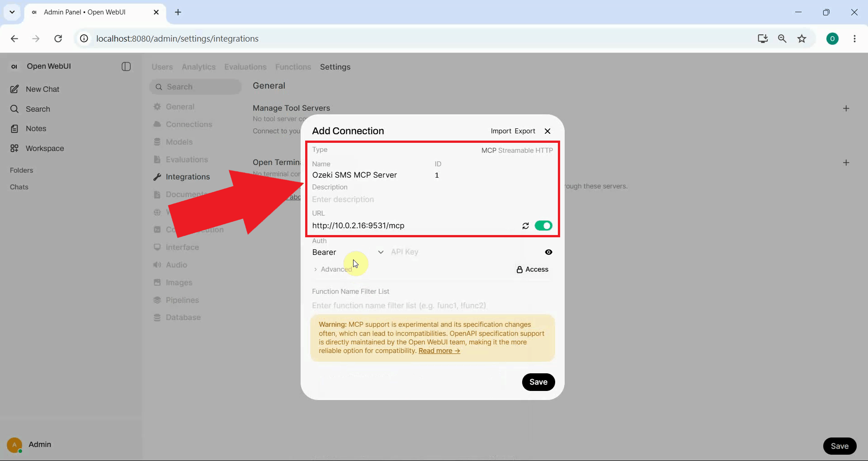Reload the page in the browser

(58, 39)
